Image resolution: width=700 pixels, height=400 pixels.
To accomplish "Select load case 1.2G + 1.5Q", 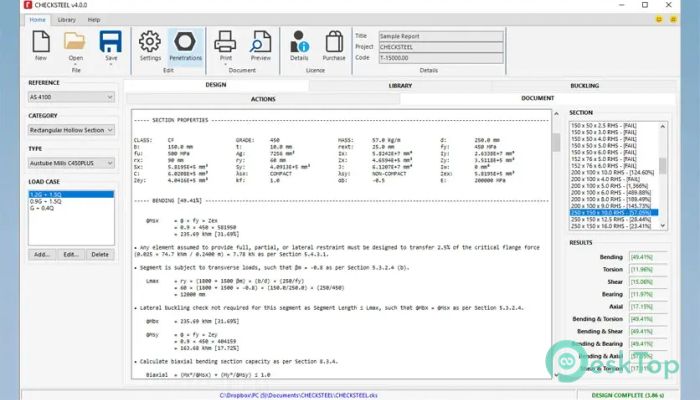I will (71, 195).
